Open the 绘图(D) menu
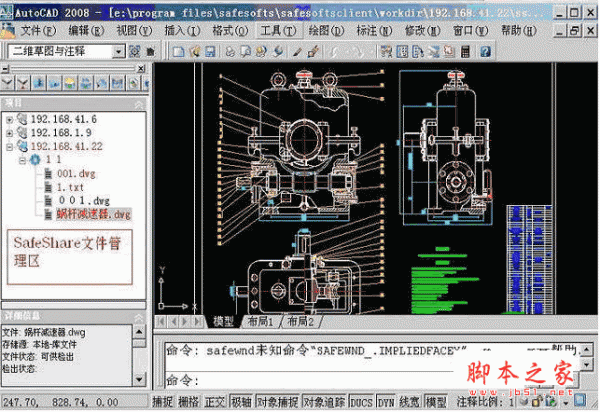Image resolution: width=600 pixels, height=412 pixels. (x=326, y=31)
